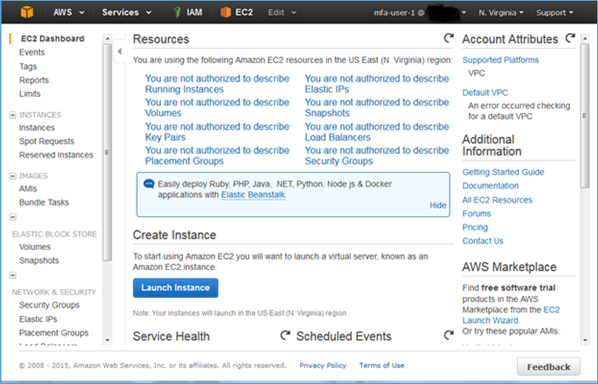
Task: Collapse the NETWORK & SECURITY section
Action: [13, 275]
